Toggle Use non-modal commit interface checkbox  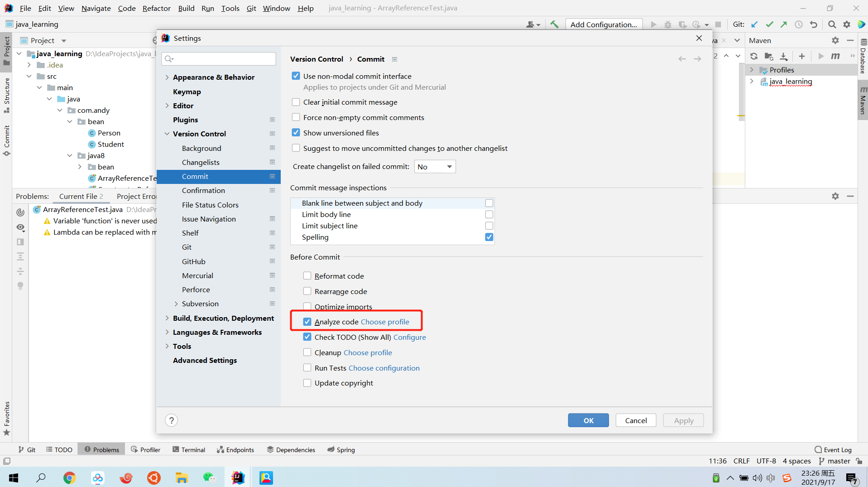point(296,76)
